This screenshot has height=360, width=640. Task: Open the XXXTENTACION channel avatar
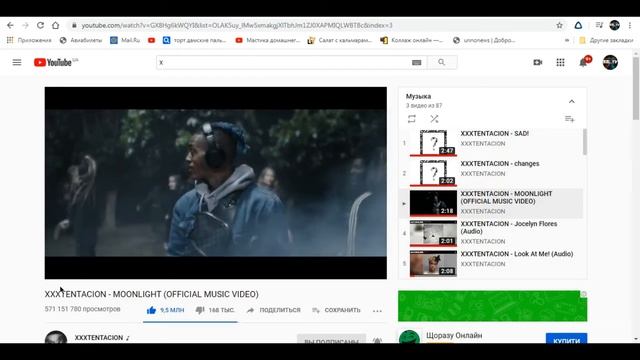tap(56, 338)
